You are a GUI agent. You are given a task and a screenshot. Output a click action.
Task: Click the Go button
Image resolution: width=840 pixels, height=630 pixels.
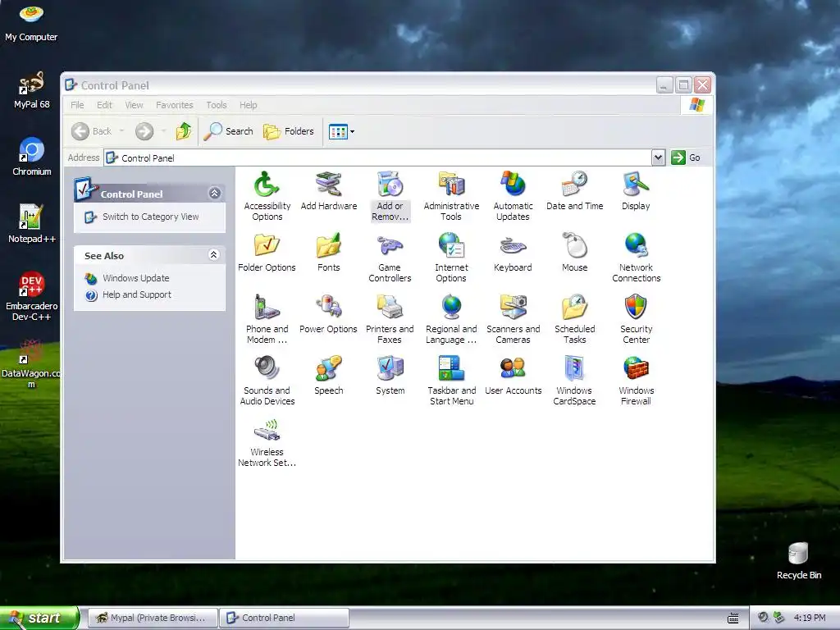tap(687, 157)
